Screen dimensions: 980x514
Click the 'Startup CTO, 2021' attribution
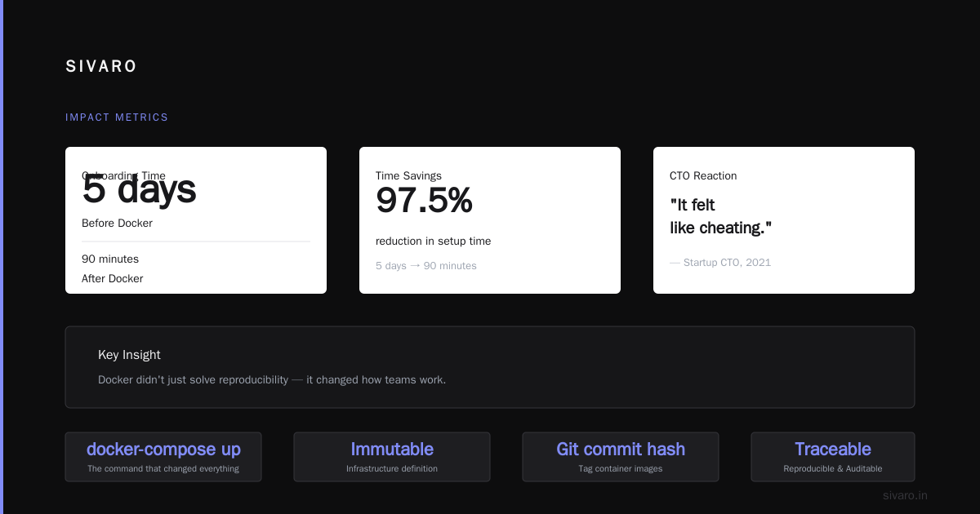pos(720,263)
